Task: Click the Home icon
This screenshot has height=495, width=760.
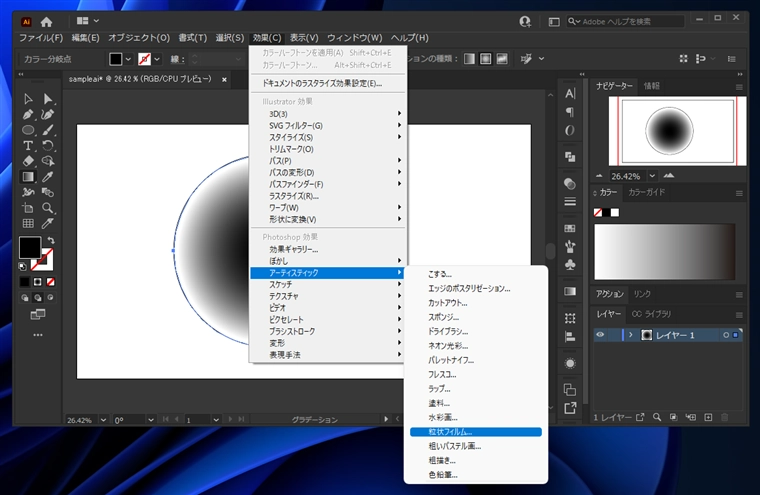Action: (47, 22)
